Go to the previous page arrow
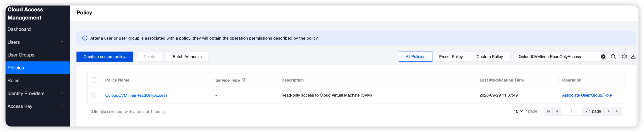Image resolution: width=644 pixels, height=132 pixels. [557, 111]
